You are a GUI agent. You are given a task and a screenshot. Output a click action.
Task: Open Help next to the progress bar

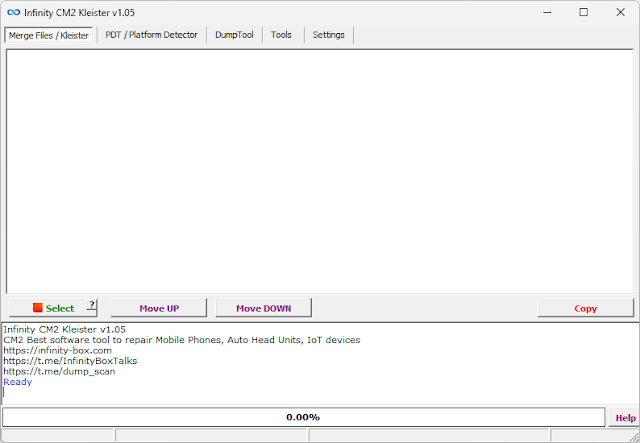(625, 417)
